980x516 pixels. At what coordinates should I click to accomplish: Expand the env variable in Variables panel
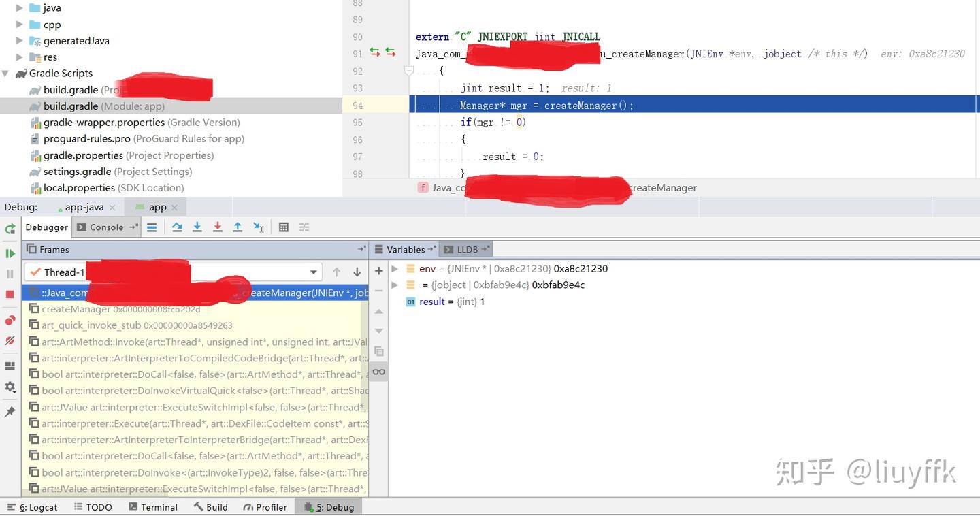tap(395, 268)
